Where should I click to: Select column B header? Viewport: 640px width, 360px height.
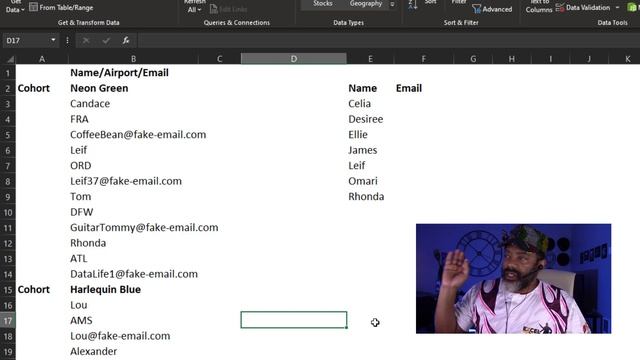point(133,59)
